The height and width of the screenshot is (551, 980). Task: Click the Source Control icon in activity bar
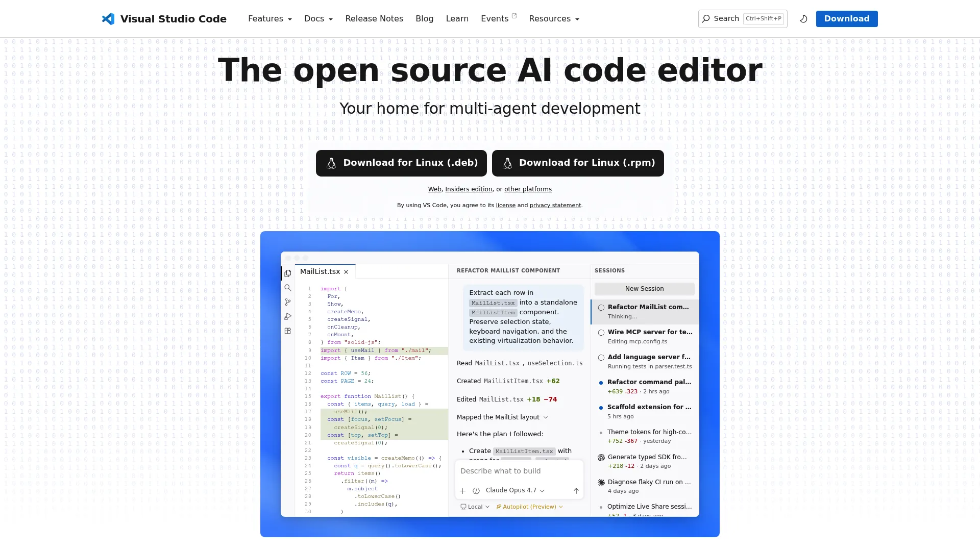[288, 302]
